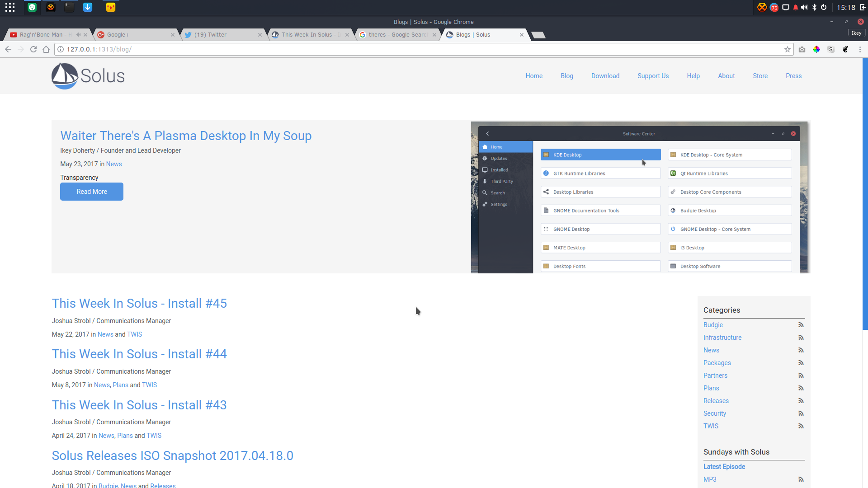868x488 pixels.
Task: Reload the current page
Action: (x=33, y=49)
